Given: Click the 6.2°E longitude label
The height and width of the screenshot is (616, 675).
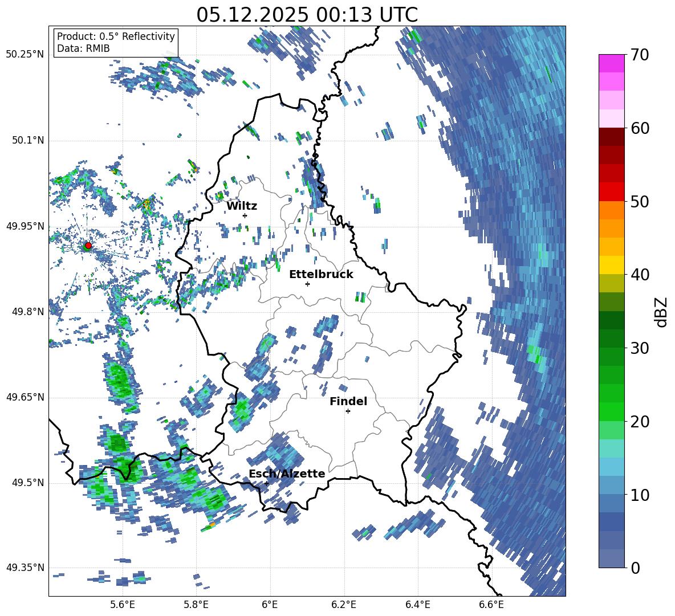Looking at the screenshot, I should (x=344, y=605).
